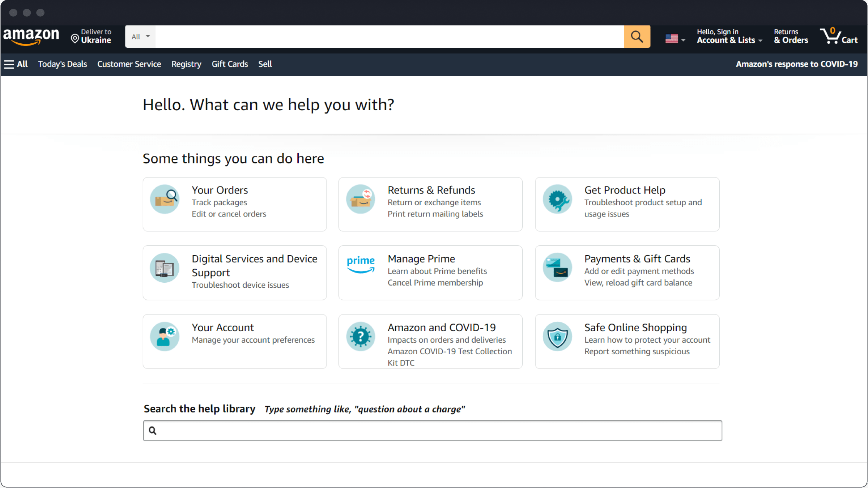Click the Safe Online Shopping shield icon
This screenshot has width=868, height=488.
(x=557, y=337)
